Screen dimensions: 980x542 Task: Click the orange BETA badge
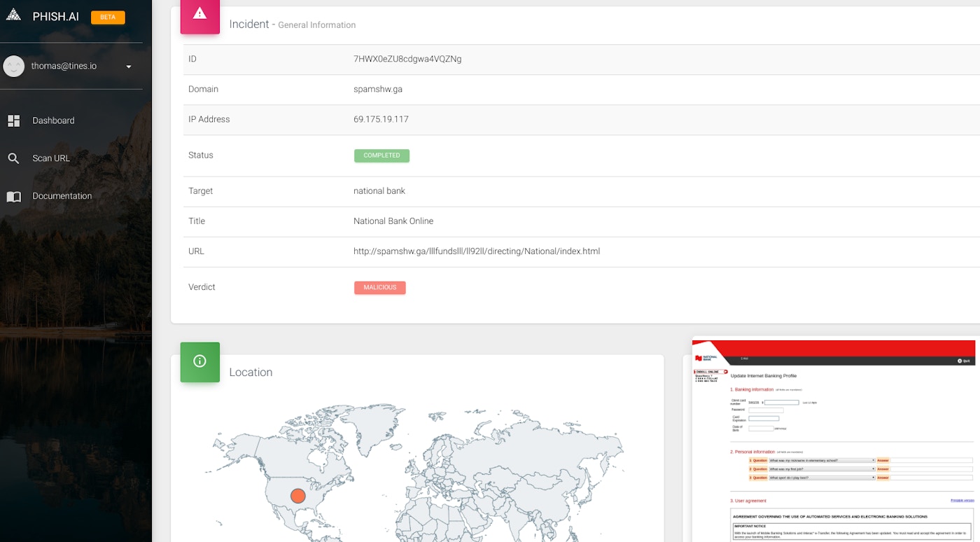[108, 18]
